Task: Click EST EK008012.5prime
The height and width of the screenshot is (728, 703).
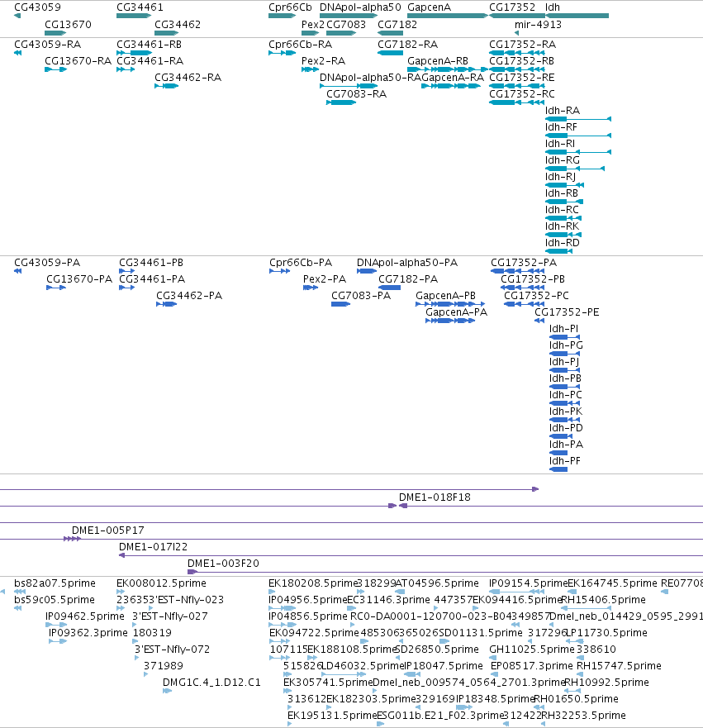Action: click(161, 583)
